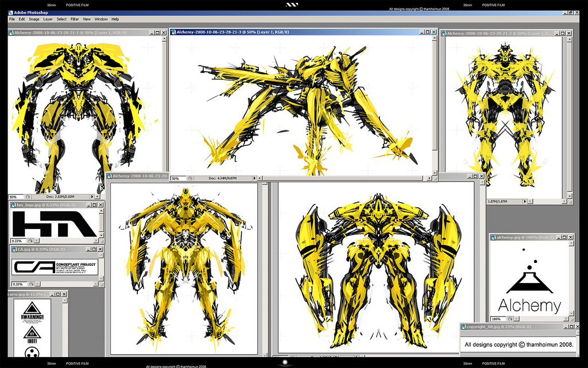Image resolution: width=588 pixels, height=368 pixels.
Task: Click the status bar preview icon in hm_logo.jpg window
Action: 31,241
